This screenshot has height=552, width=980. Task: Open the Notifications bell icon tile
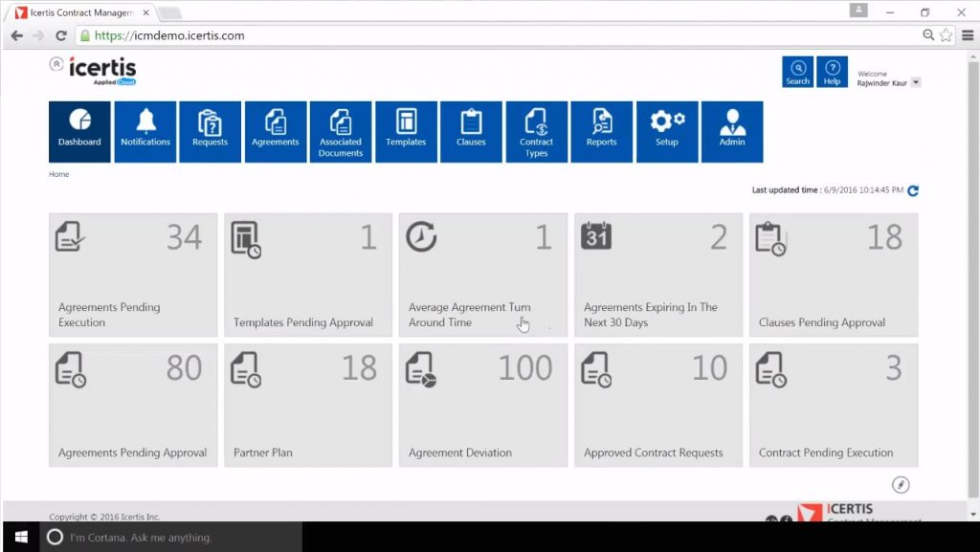(145, 131)
